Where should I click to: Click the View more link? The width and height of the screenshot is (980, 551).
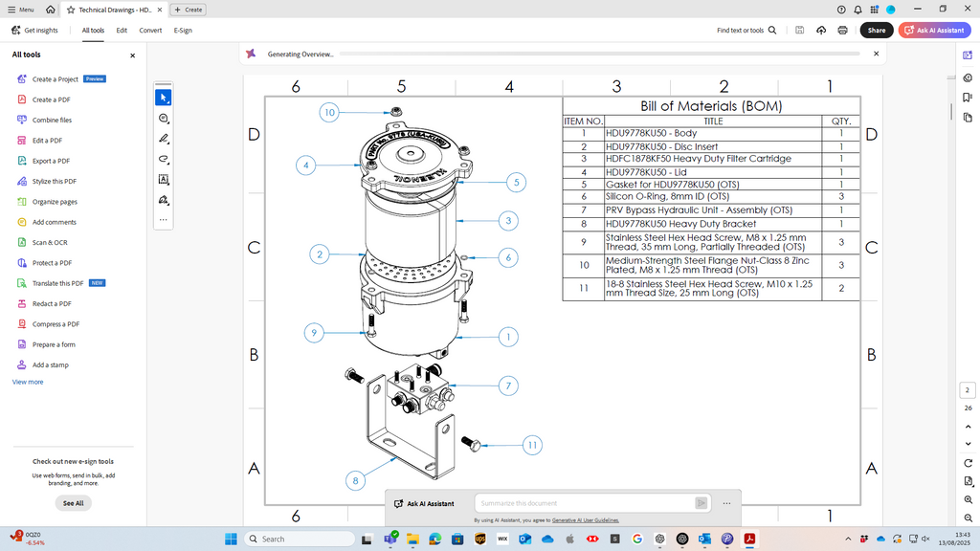point(28,382)
